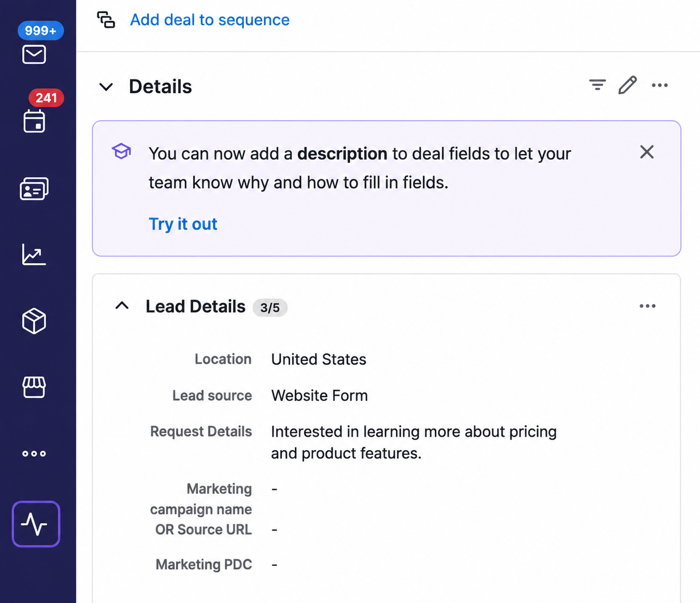The width and height of the screenshot is (700, 603).
Task: Edit the United States location value
Action: (x=319, y=359)
